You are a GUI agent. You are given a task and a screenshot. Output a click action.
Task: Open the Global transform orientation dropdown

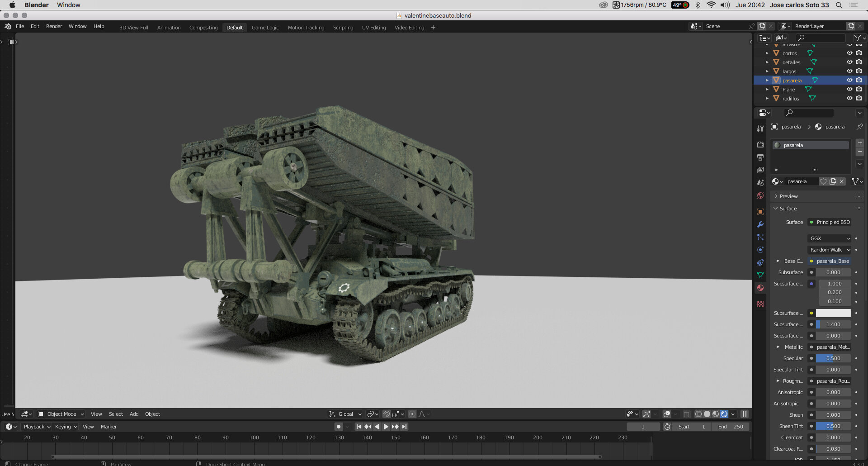[x=345, y=414]
